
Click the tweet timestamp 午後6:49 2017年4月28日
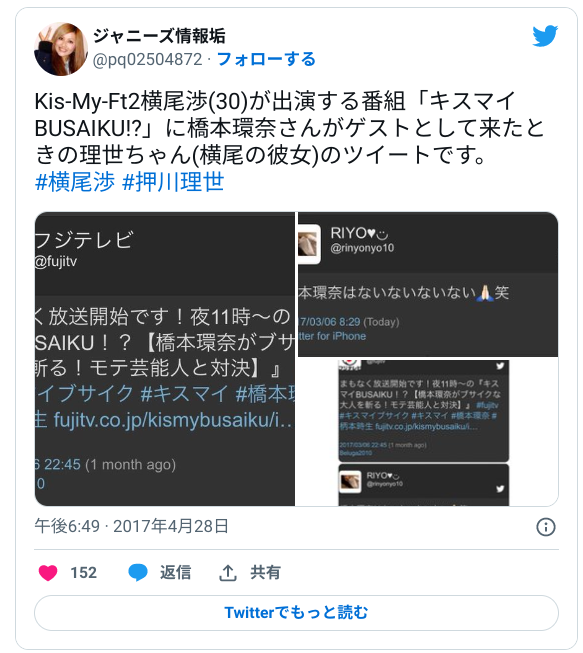pyautogui.click(x=132, y=526)
